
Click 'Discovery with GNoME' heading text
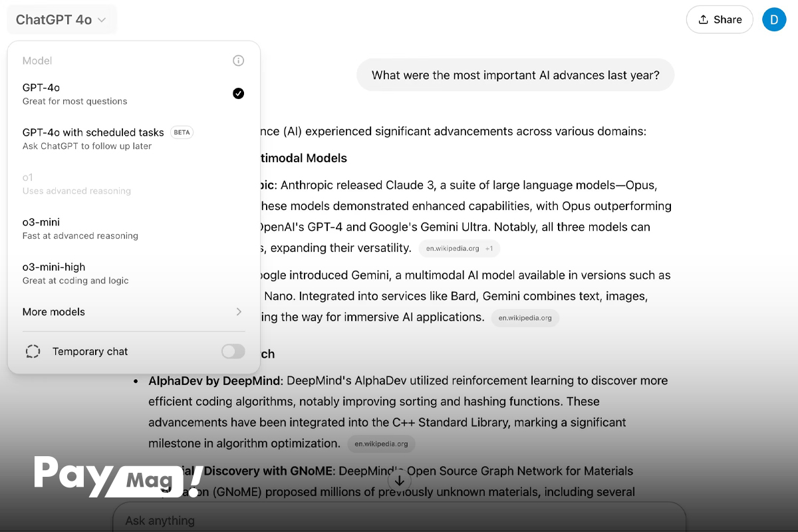click(269, 471)
